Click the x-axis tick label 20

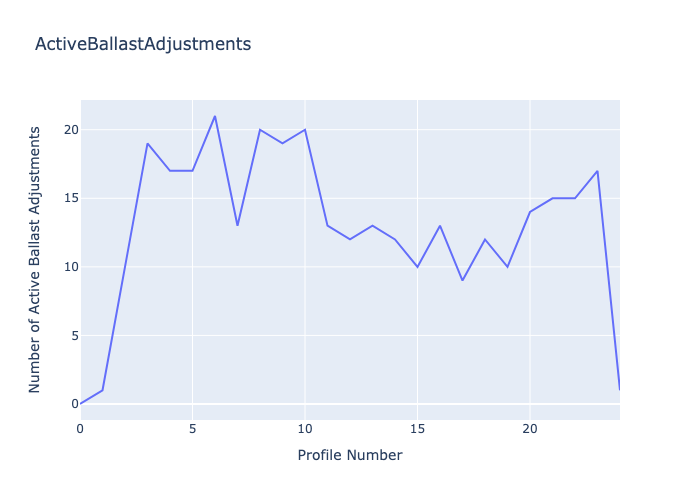coord(530,428)
